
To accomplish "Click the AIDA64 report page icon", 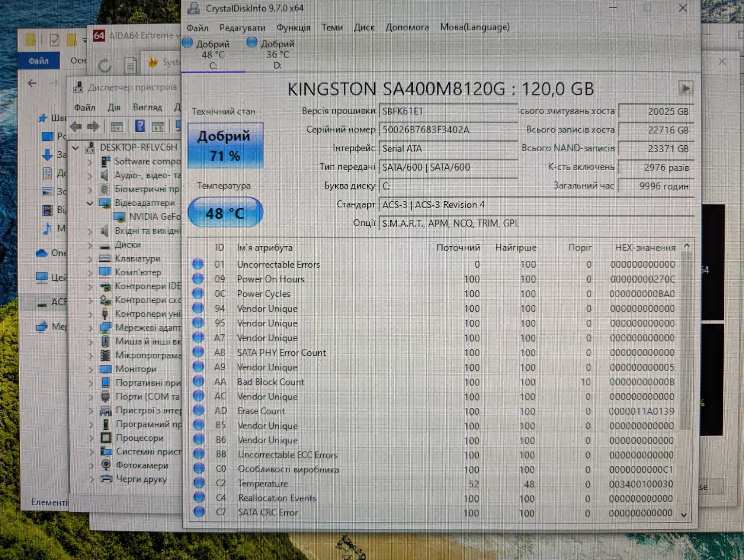I will pyautogui.click(x=130, y=66).
